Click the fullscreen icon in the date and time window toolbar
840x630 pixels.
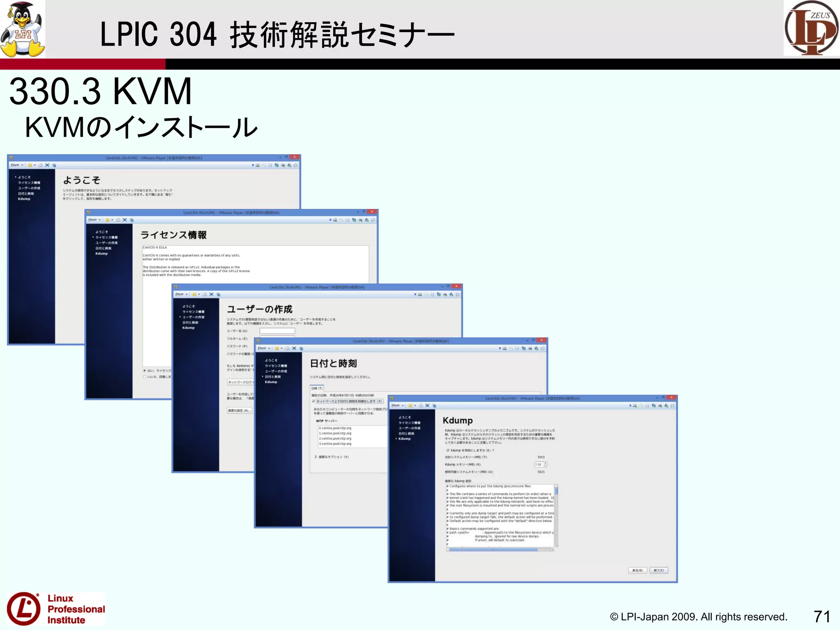[294, 348]
